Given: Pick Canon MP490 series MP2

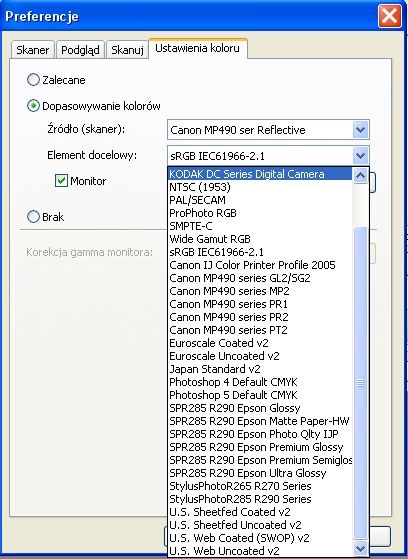Looking at the screenshot, I should [x=260, y=291].
